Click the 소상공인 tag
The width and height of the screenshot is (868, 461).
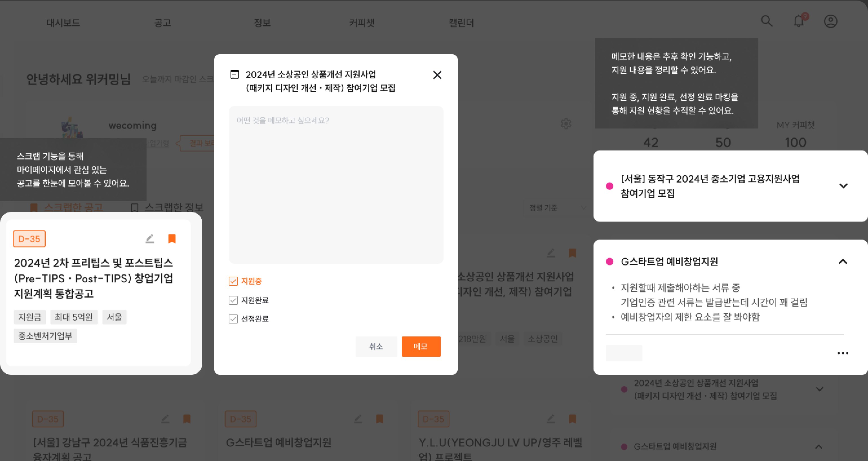[542, 339]
